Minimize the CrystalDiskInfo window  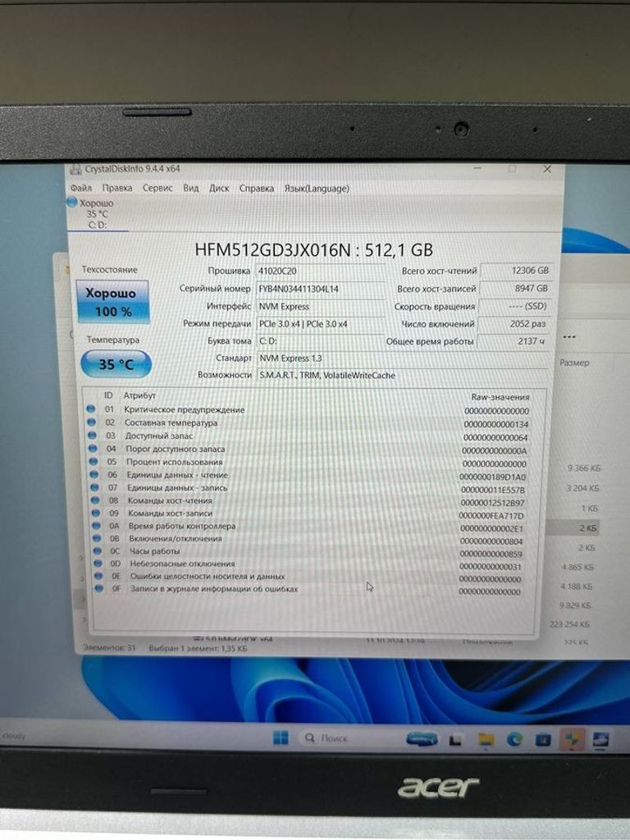point(478,169)
